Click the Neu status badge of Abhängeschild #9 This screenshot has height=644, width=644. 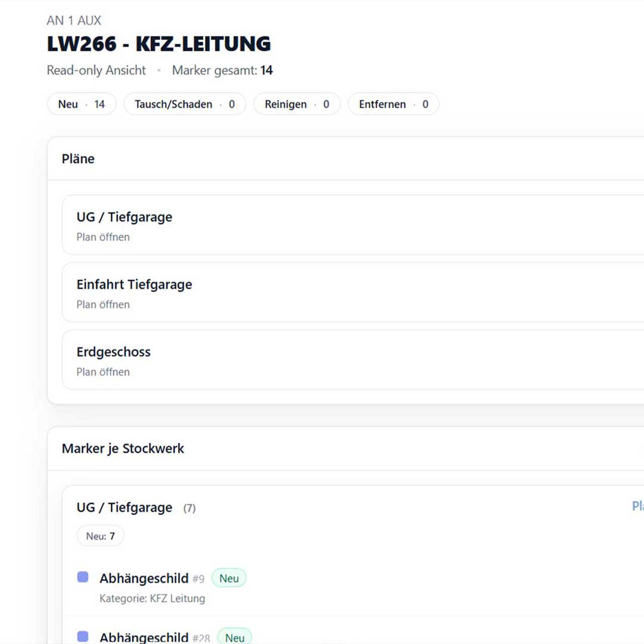pos(229,578)
